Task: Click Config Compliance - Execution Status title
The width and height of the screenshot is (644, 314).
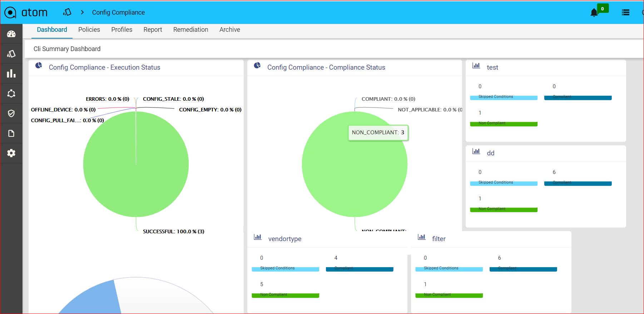Action: click(x=104, y=68)
